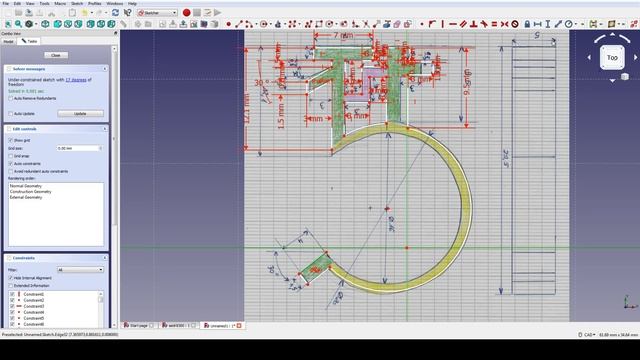The width and height of the screenshot is (640, 360).
Task: Open the File menu
Action: point(6,3)
